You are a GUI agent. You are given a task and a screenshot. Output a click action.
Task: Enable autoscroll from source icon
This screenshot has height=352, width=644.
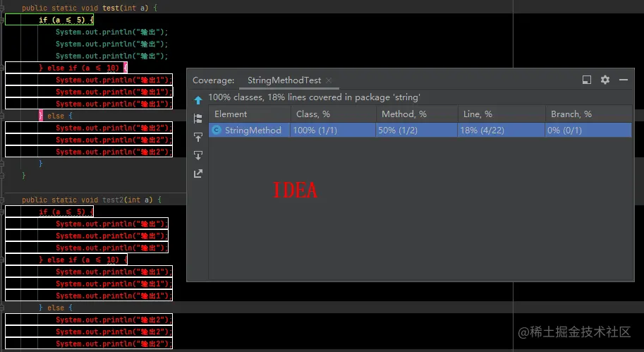point(198,155)
